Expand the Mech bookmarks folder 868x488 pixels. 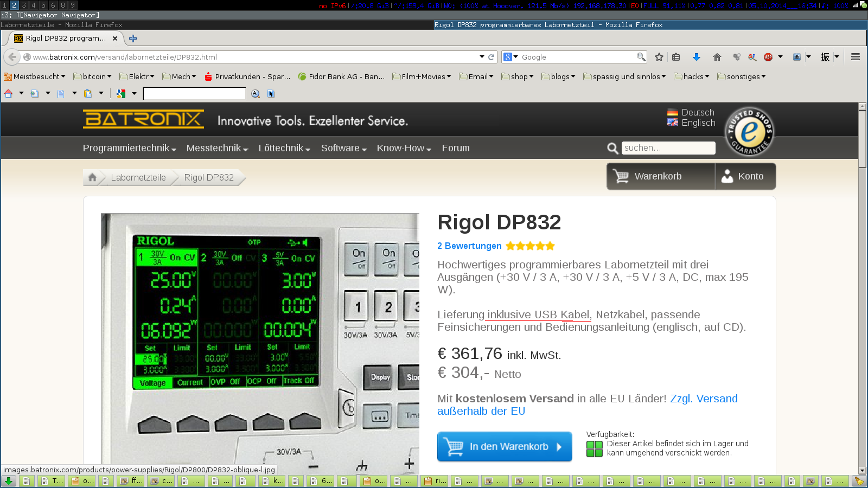pos(179,77)
